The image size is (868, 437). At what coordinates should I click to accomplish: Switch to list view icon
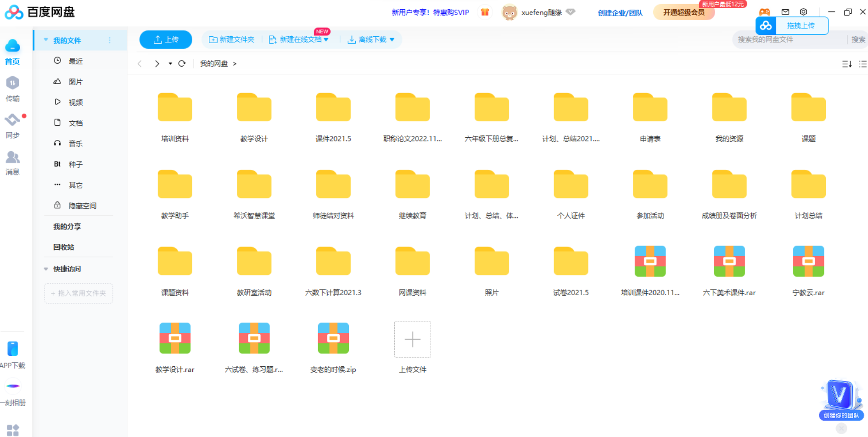click(862, 64)
